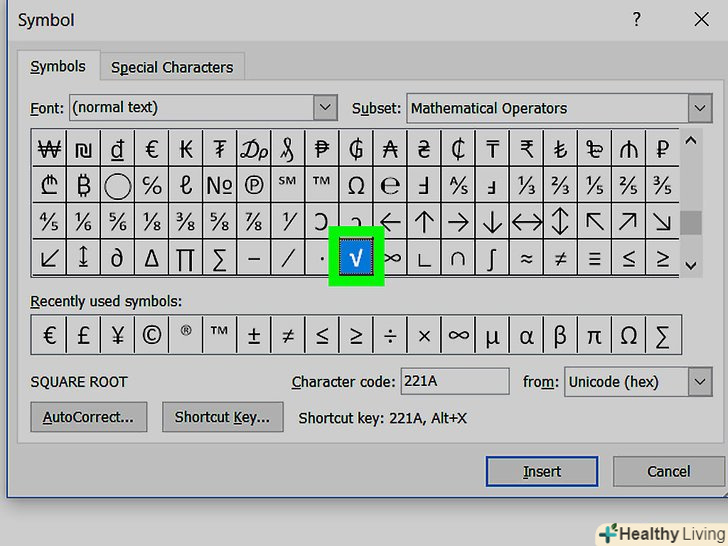Click the Cancel button
This screenshot has width=728, height=546.
click(x=669, y=472)
